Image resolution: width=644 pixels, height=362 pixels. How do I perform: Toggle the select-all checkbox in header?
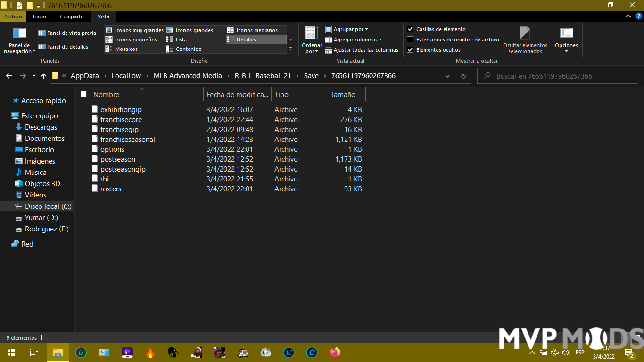pyautogui.click(x=84, y=94)
